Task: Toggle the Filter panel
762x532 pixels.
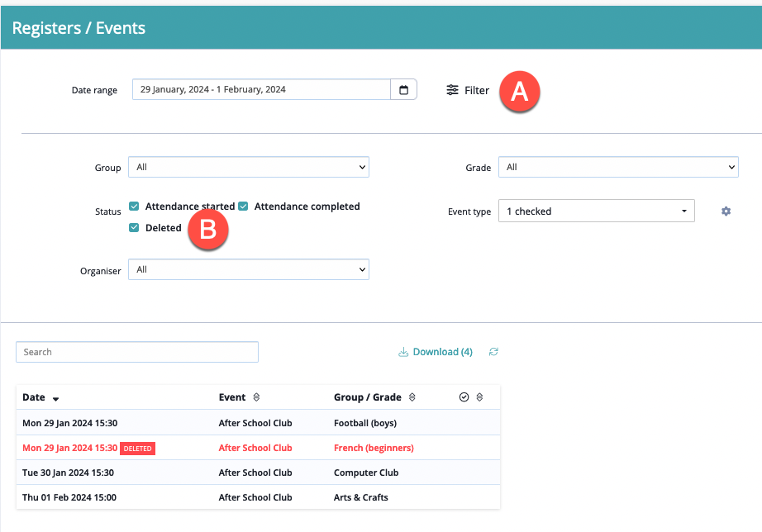Action: pos(468,90)
